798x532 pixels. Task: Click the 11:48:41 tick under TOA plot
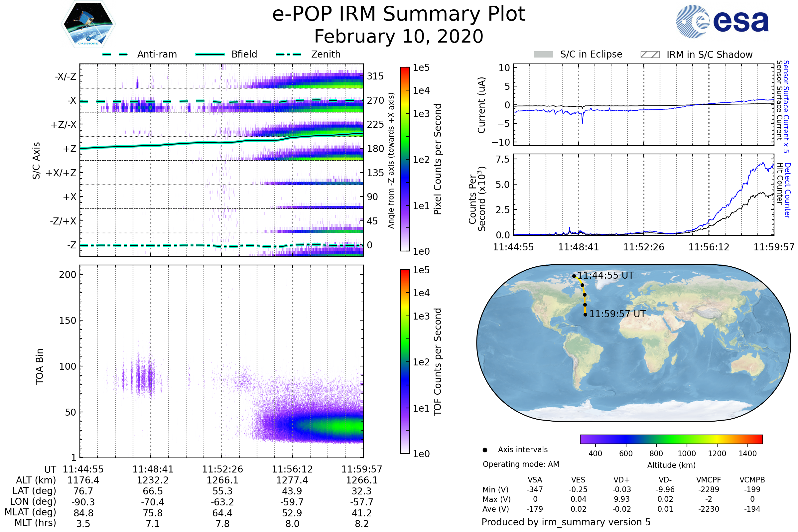tap(153, 469)
